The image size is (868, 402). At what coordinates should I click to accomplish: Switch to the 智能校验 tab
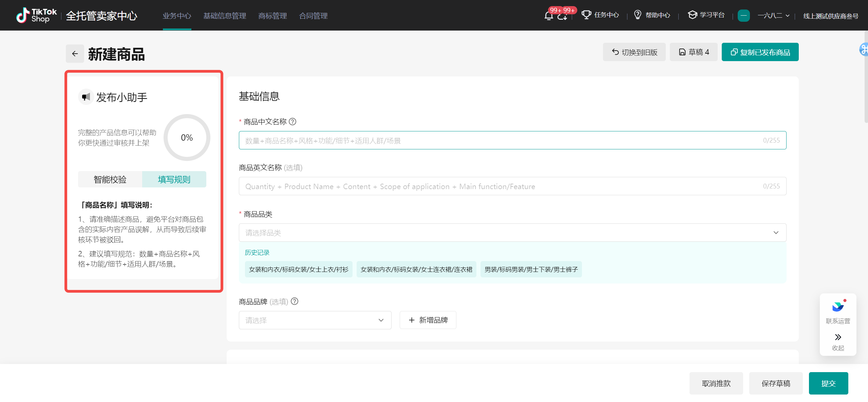point(110,179)
